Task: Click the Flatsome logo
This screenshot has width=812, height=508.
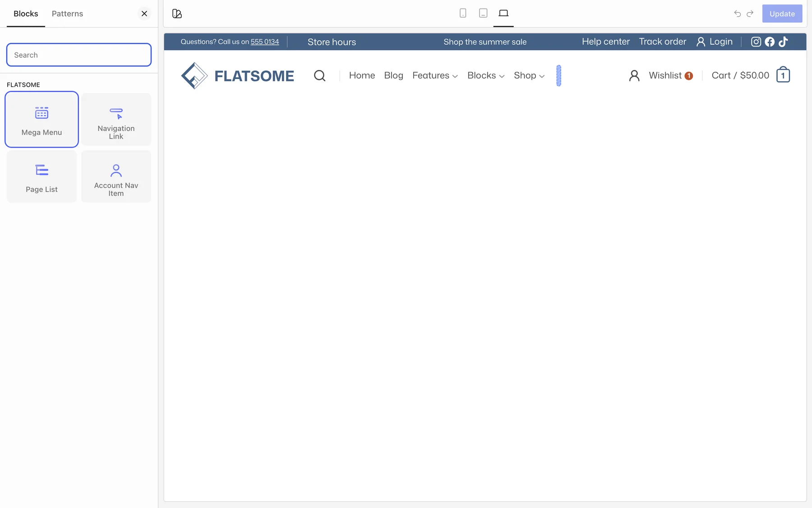Action: pos(237,76)
